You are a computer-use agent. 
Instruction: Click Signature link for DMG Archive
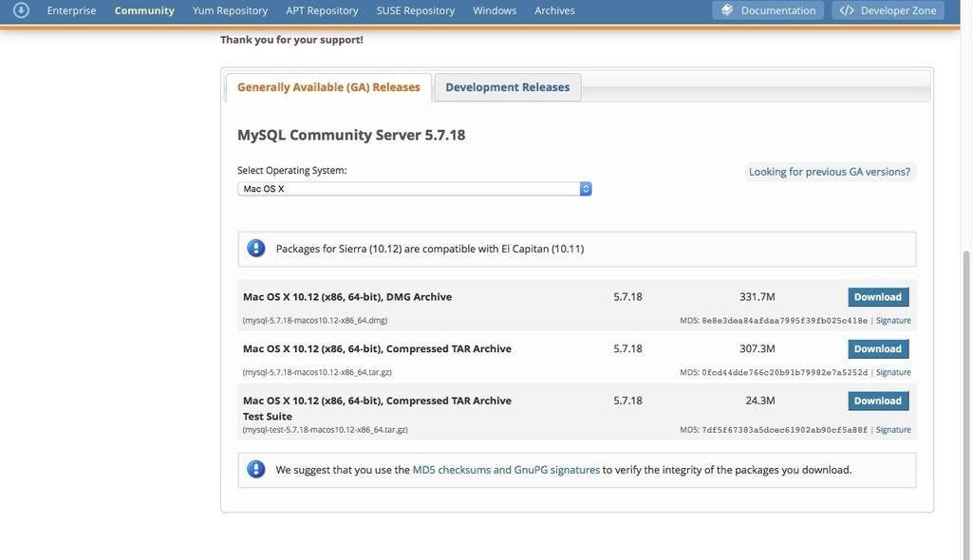click(893, 321)
